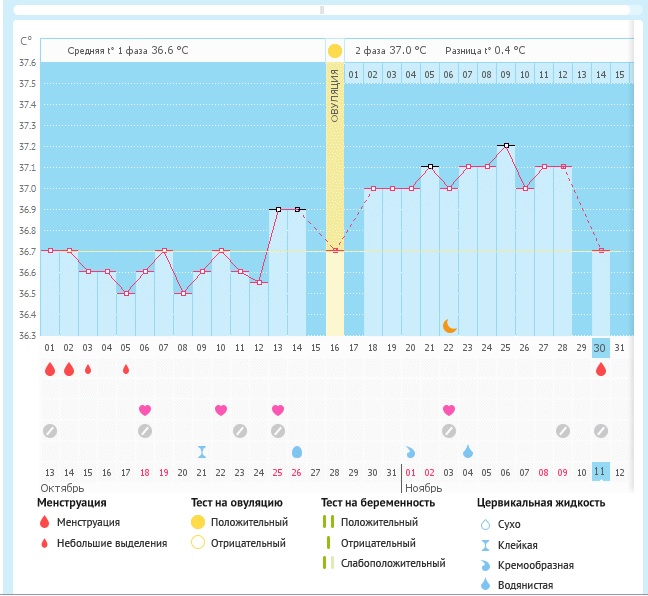Click the menstruation drop on cycle day 30
The image size is (648, 596).
tap(600, 369)
